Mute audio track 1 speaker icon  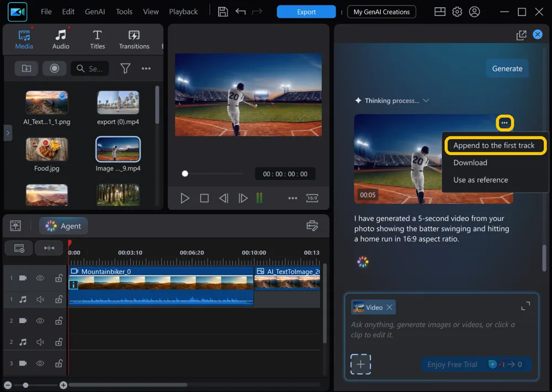pos(40,299)
